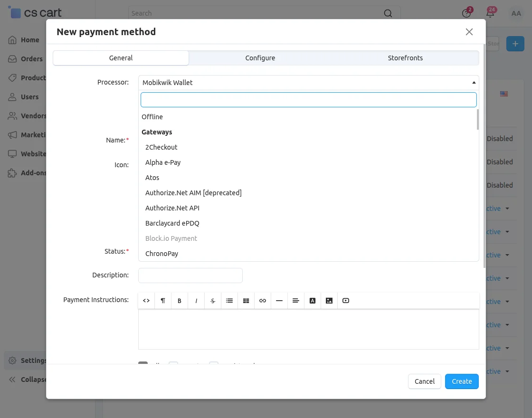This screenshot has width=532, height=418.
Task: Open paragraph format menu in the editor
Action: click(163, 301)
